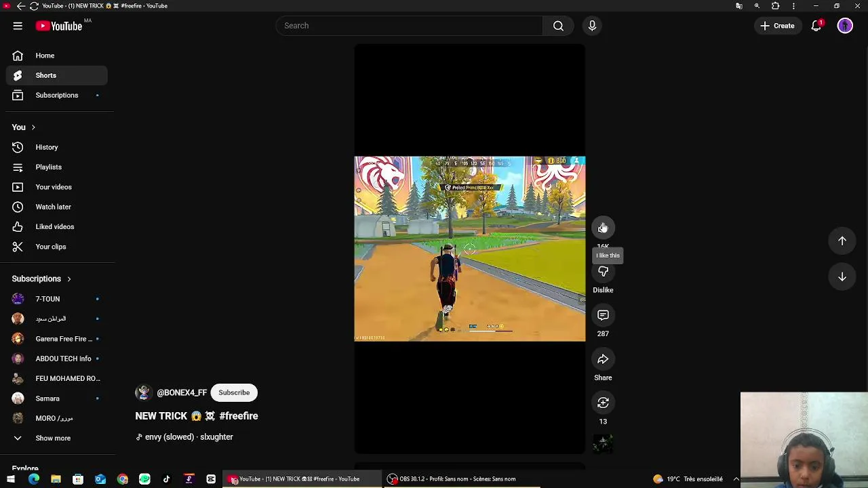
Task: Open CapCut from taskbar
Action: [211, 479]
